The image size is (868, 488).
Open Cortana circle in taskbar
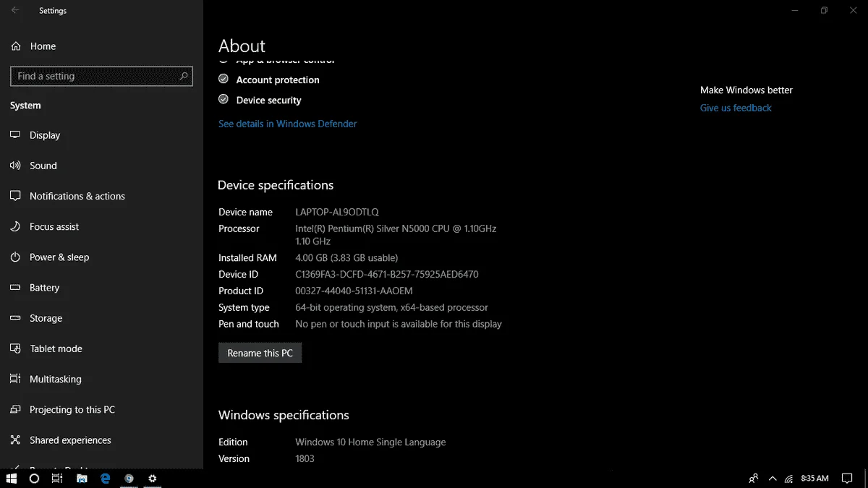(x=34, y=479)
